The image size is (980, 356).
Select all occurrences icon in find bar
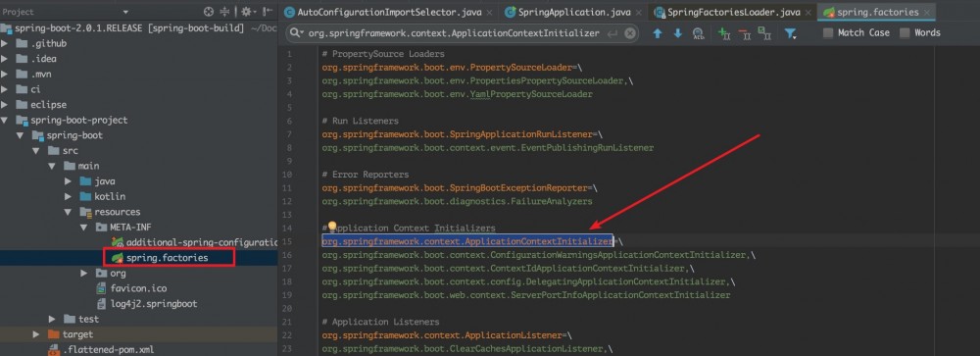click(763, 33)
